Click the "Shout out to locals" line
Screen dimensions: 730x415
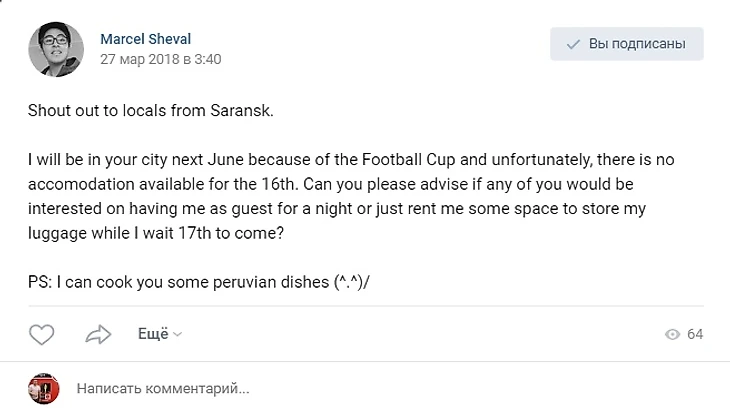click(x=150, y=109)
